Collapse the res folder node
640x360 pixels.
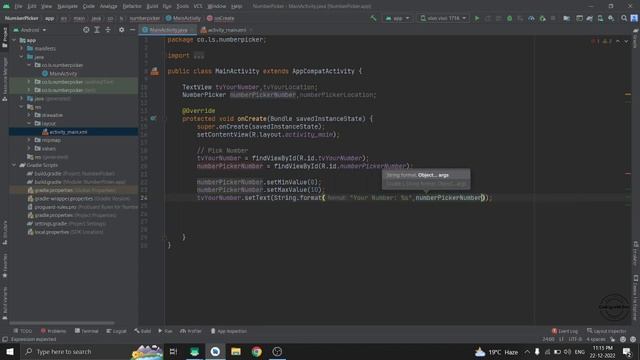[22, 107]
